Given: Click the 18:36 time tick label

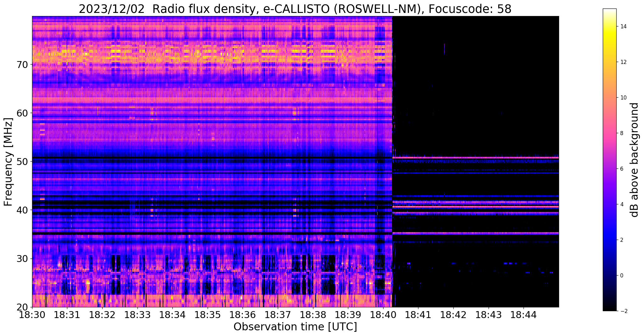Looking at the screenshot, I should click(x=243, y=315).
